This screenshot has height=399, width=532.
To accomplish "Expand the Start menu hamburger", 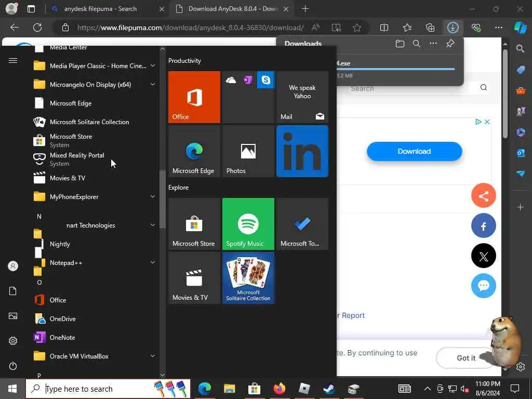I will (13, 60).
